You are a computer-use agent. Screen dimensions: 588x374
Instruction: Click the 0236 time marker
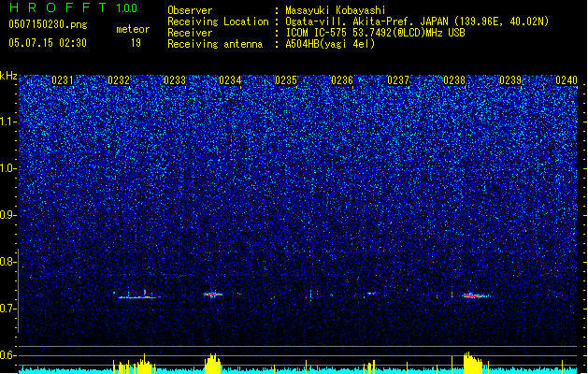pyautogui.click(x=342, y=80)
